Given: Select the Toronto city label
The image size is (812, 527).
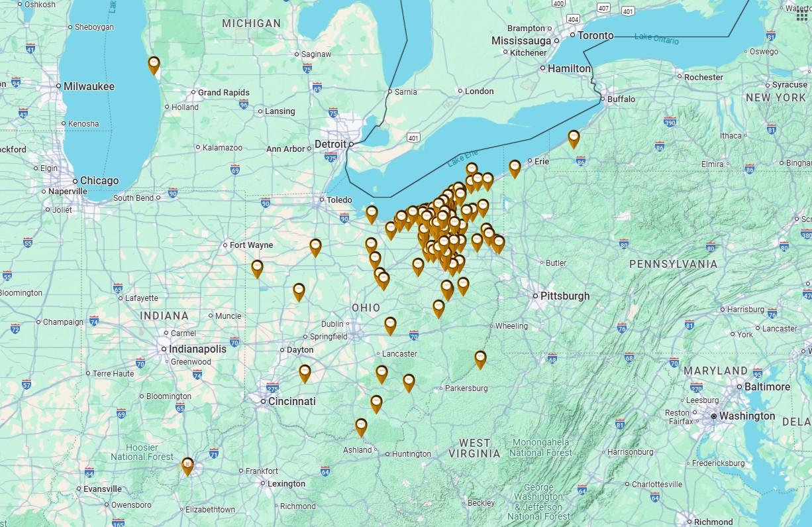Looking at the screenshot, I should point(595,36).
